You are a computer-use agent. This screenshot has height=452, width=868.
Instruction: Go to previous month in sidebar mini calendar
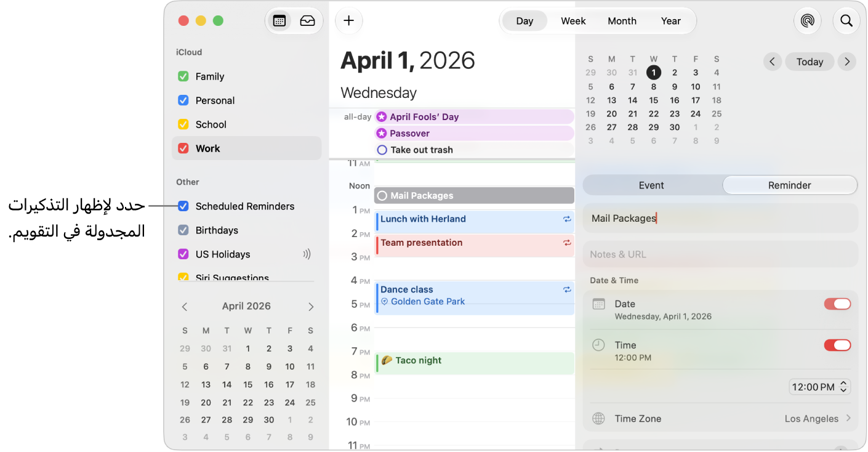click(185, 307)
